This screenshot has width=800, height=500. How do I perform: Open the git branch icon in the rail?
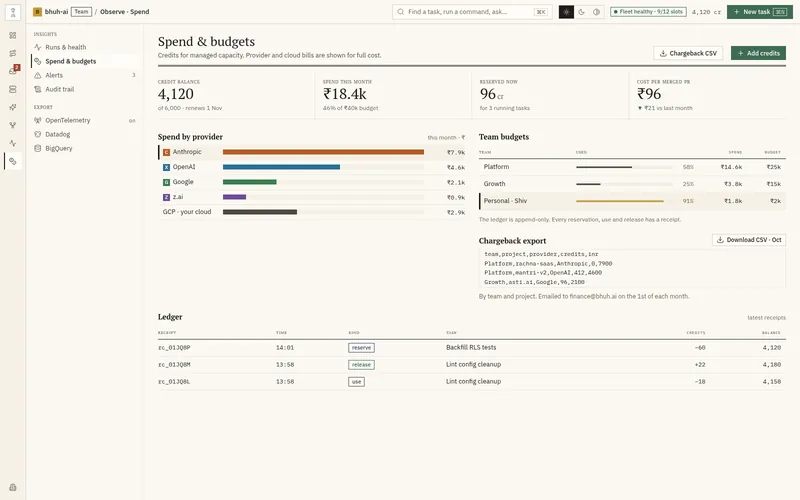pyautogui.click(x=13, y=125)
